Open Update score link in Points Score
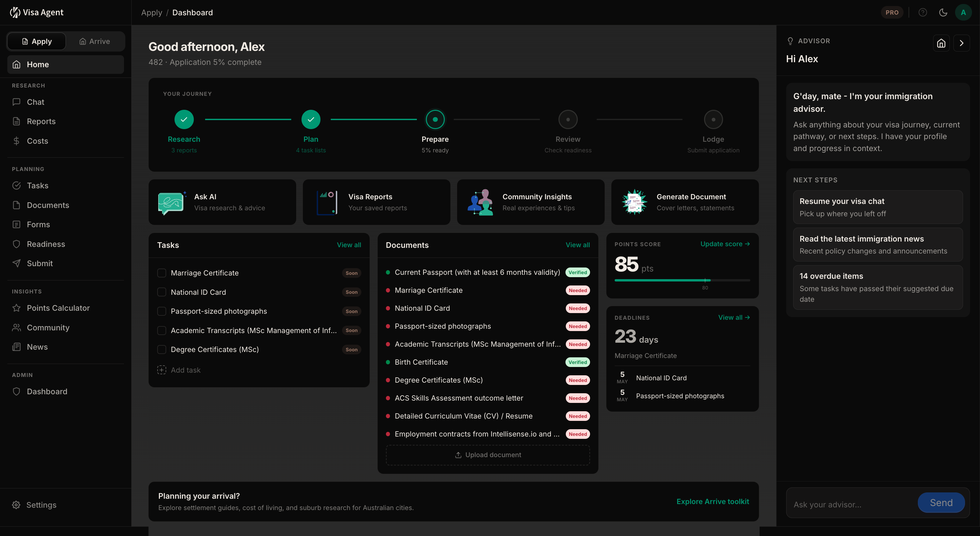 [x=724, y=244]
